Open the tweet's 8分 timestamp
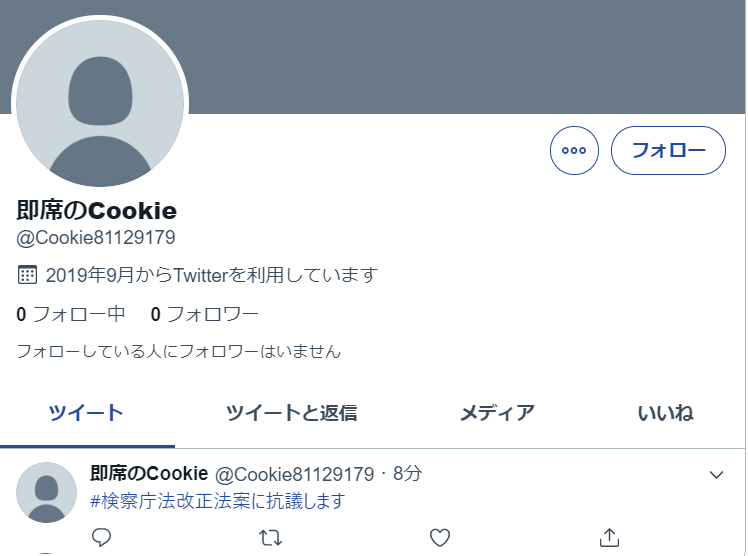 (x=407, y=474)
